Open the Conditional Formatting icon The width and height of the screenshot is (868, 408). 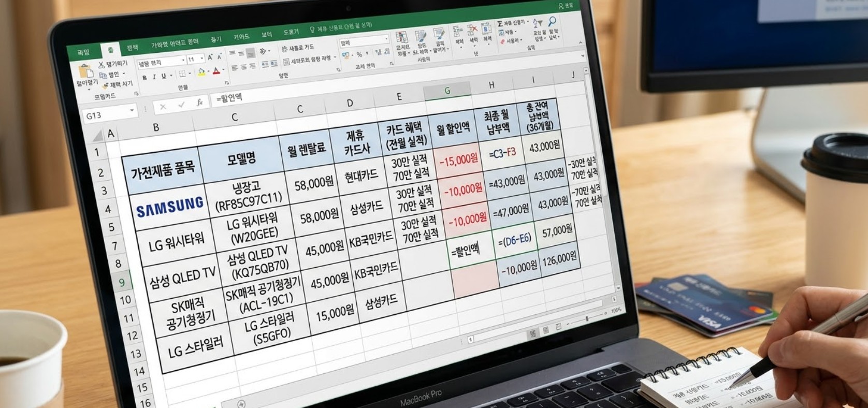401,38
